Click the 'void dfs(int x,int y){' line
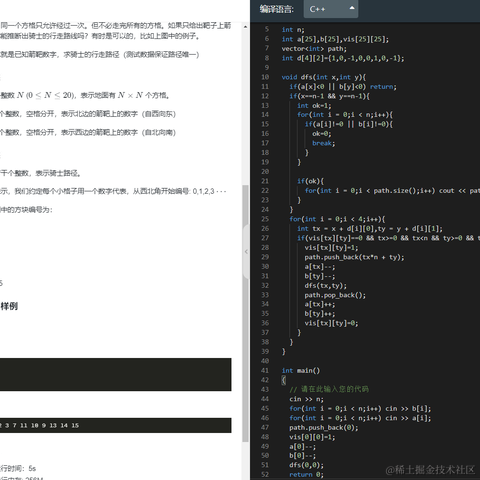Image resolution: width=480 pixels, height=480 pixels. click(x=324, y=77)
